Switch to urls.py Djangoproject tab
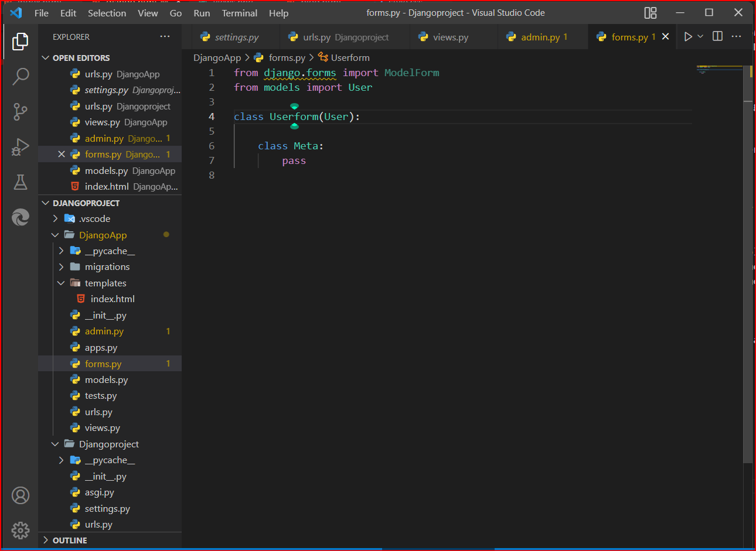The height and width of the screenshot is (551, 756). tap(345, 37)
